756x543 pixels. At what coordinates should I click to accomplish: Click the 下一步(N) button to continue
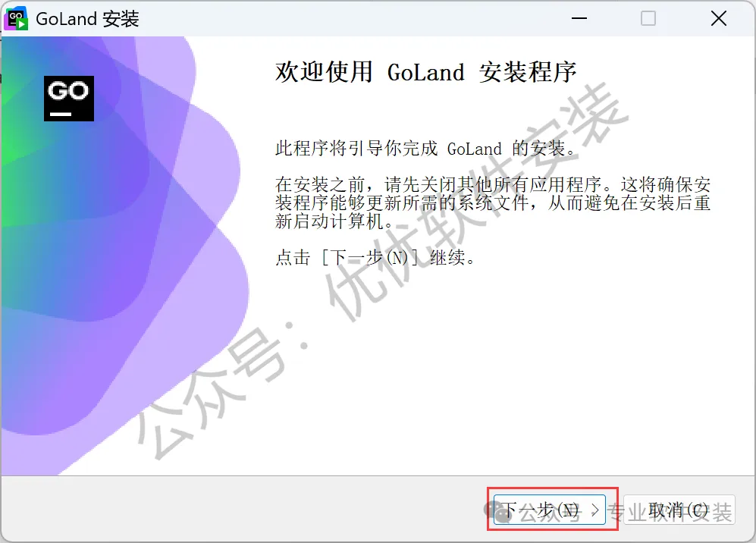pos(550,510)
